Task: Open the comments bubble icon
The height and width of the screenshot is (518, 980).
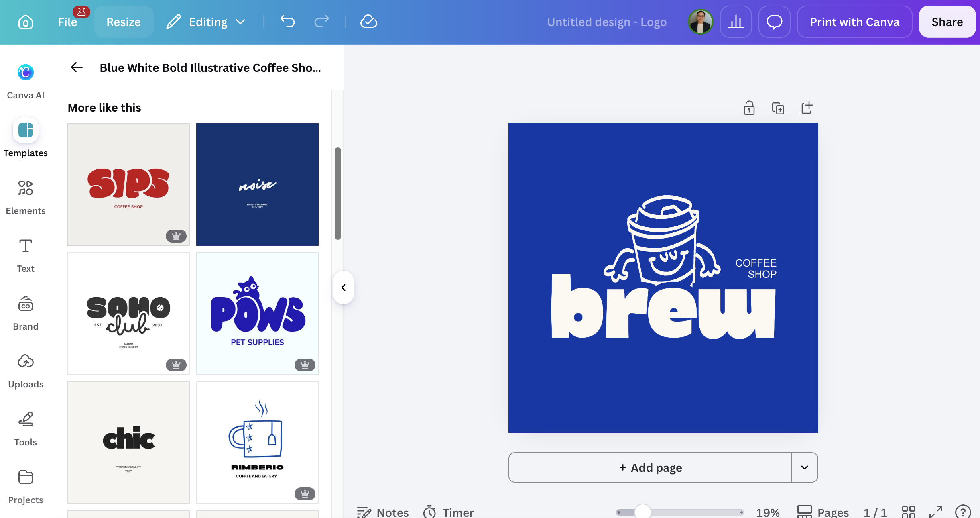Action: 774,22
